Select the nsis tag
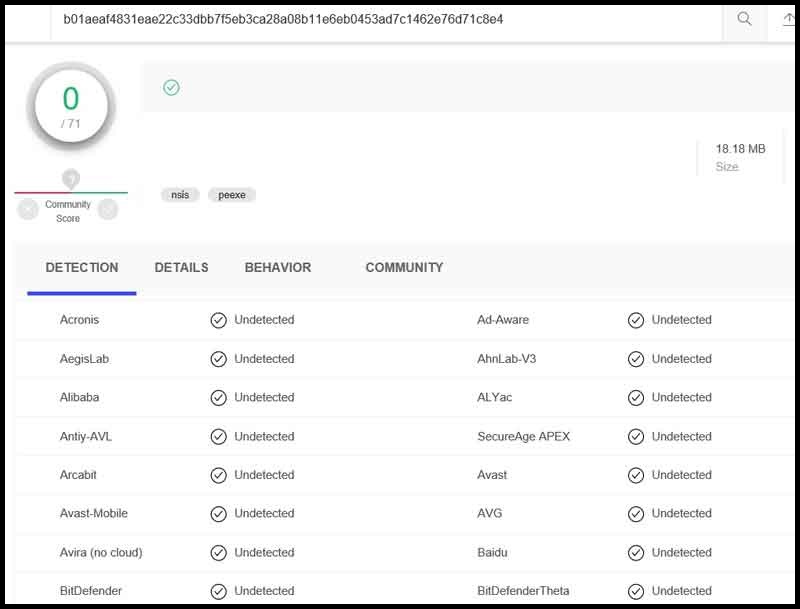This screenshot has width=800, height=609. [x=180, y=195]
